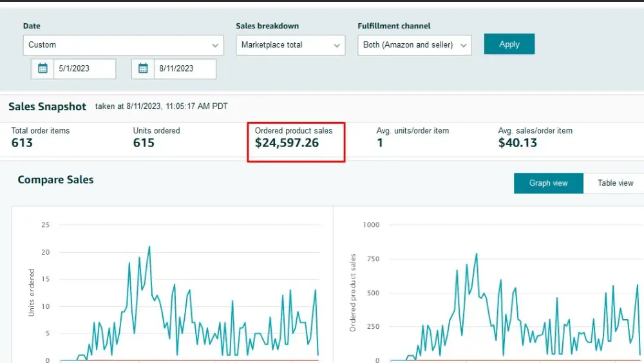Open the Sales breakdown Marketplace total dropdown
644x363 pixels.
290,45
